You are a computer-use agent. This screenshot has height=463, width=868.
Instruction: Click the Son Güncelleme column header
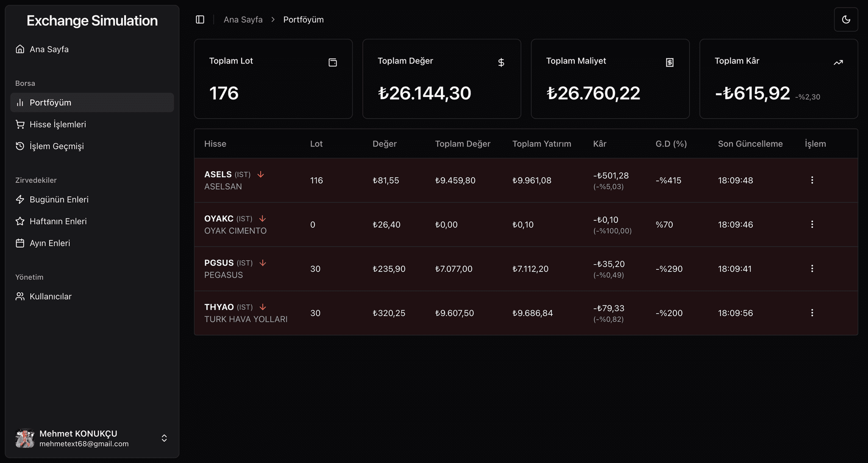[750, 144]
